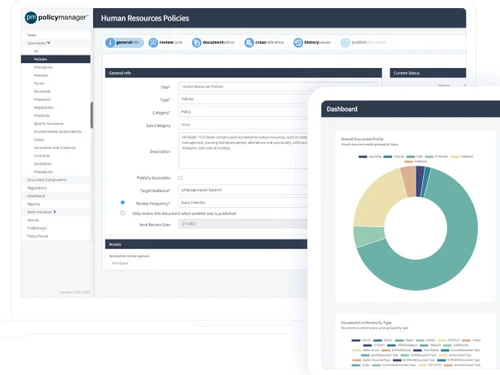Click 'Overall Document Profile' chart title
The height and width of the screenshot is (375, 500).
(x=362, y=139)
